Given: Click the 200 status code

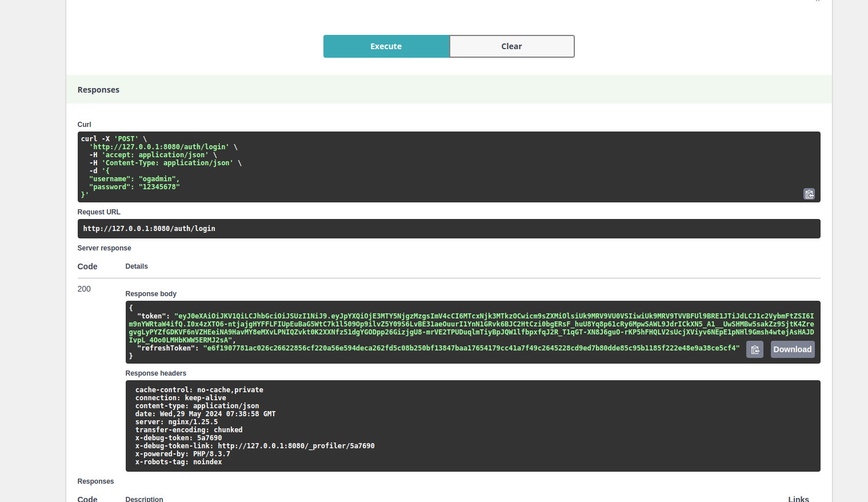Looking at the screenshot, I should tap(84, 289).
